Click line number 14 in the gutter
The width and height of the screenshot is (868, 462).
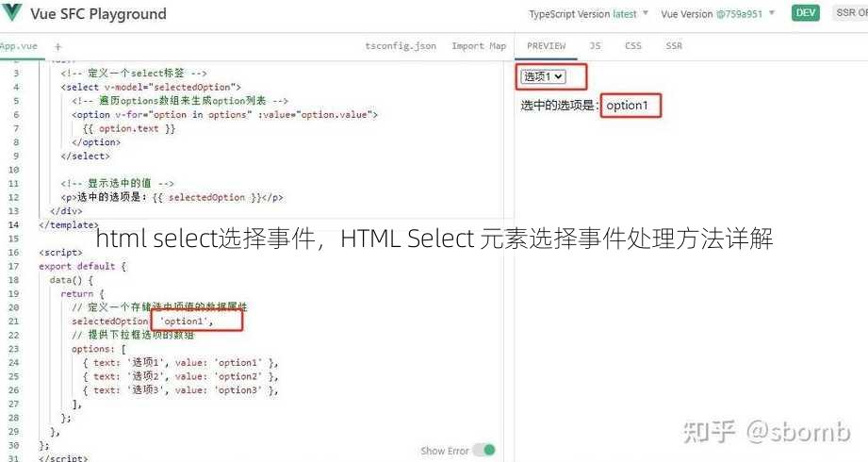point(14,225)
